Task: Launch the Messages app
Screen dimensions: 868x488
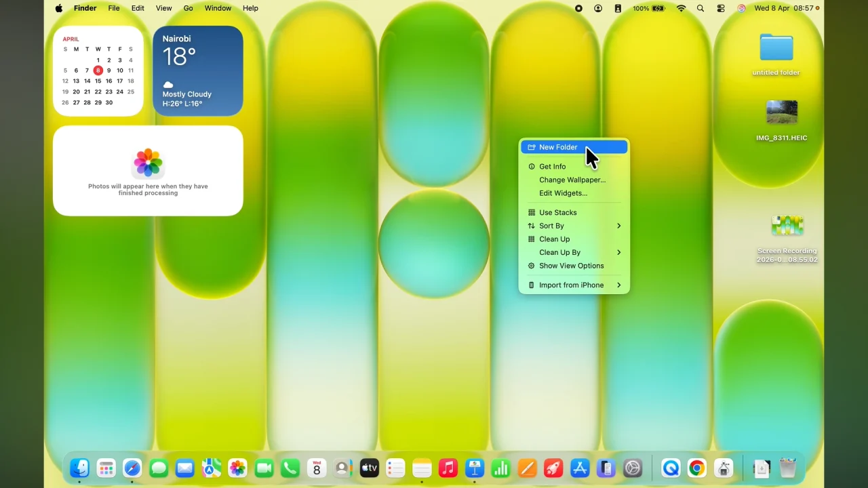Action: (159, 468)
